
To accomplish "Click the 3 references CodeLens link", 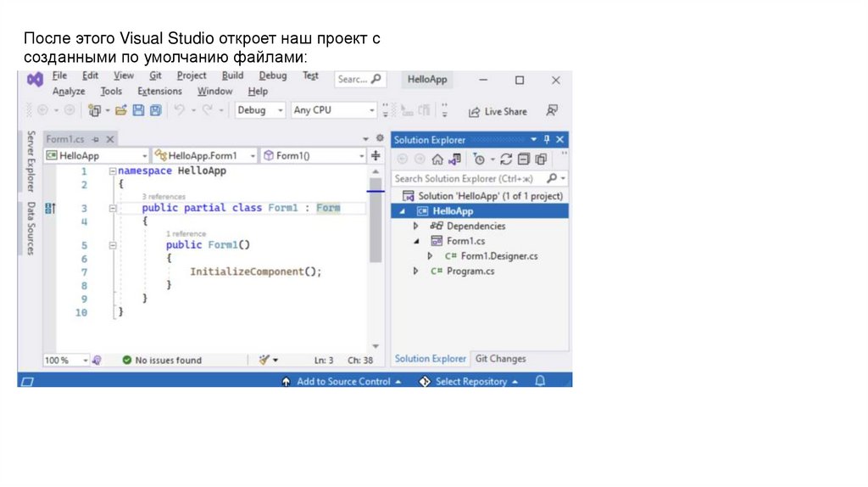I will 164,197.
